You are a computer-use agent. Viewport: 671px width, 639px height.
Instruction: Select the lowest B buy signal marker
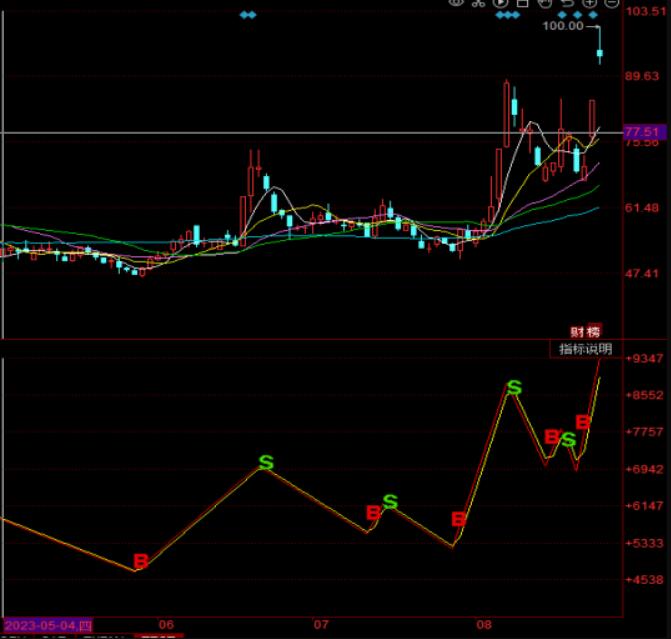[140, 561]
